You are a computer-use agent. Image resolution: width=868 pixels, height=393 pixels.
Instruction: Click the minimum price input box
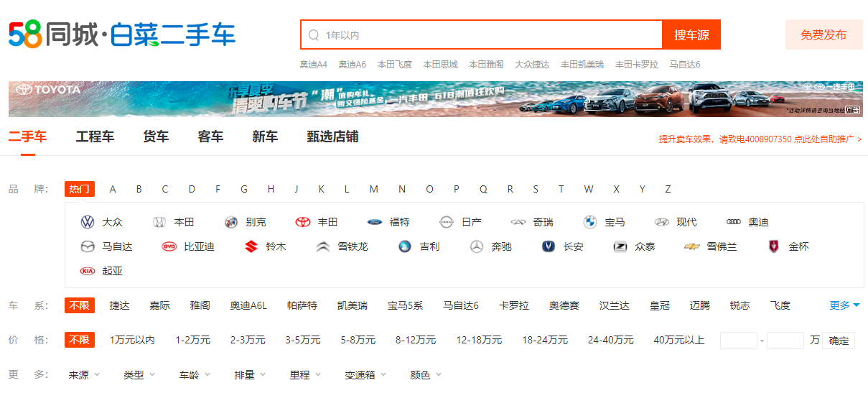click(x=739, y=341)
